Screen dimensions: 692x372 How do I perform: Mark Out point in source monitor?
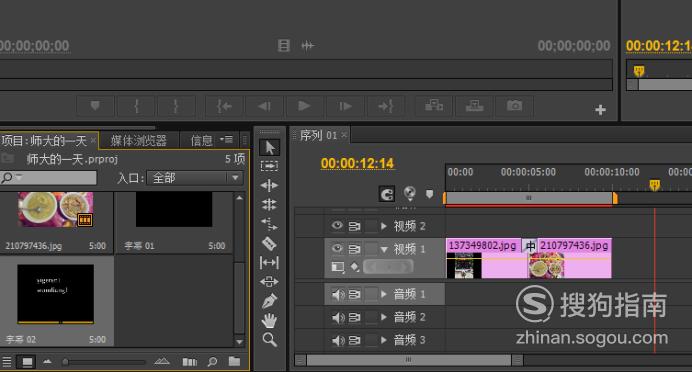tap(176, 106)
